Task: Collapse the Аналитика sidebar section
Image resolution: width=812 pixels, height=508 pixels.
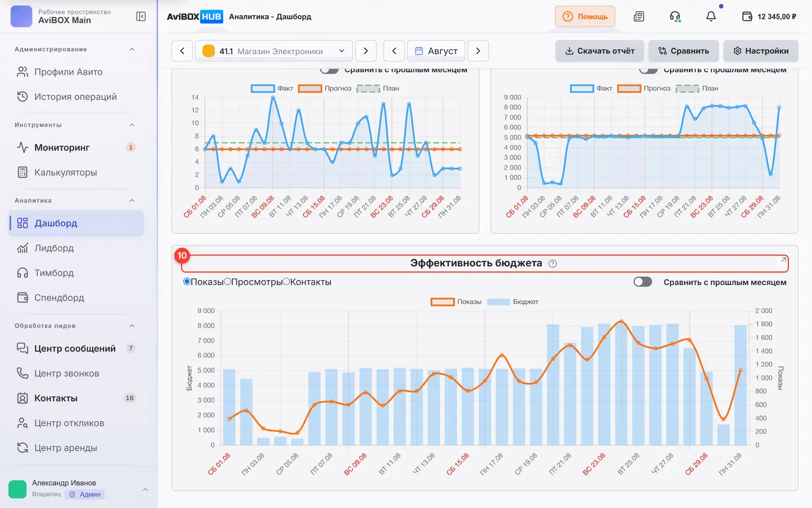Action: [x=132, y=200]
